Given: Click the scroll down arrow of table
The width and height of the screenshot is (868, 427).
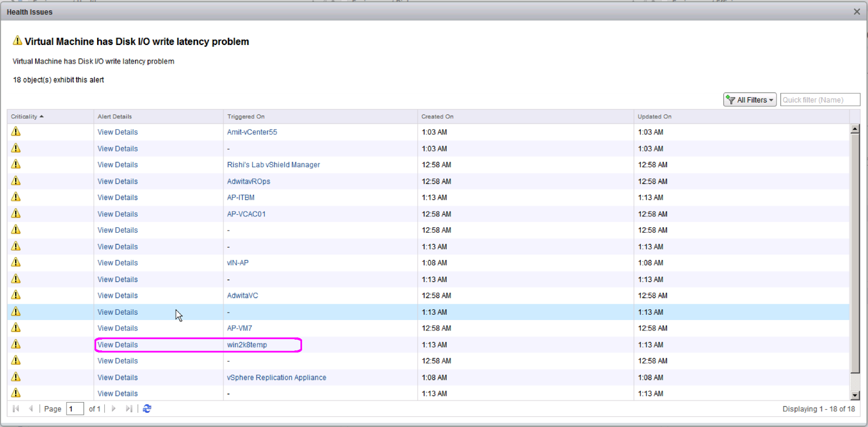Looking at the screenshot, I should click(x=855, y=396).
